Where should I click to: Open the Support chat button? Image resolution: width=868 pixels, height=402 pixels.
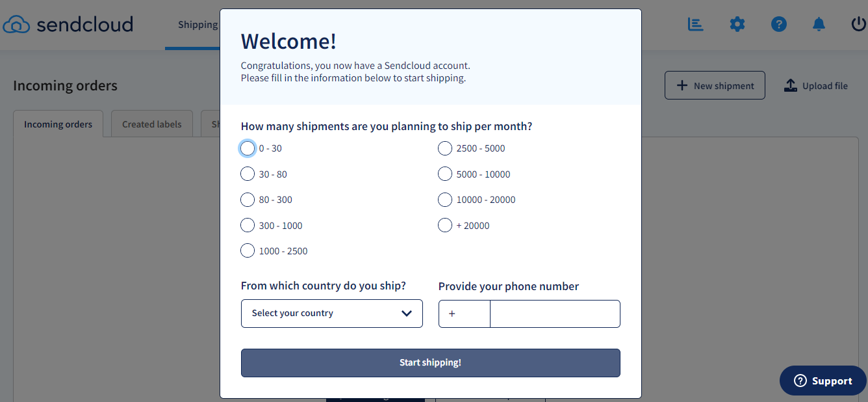point(823,381)
